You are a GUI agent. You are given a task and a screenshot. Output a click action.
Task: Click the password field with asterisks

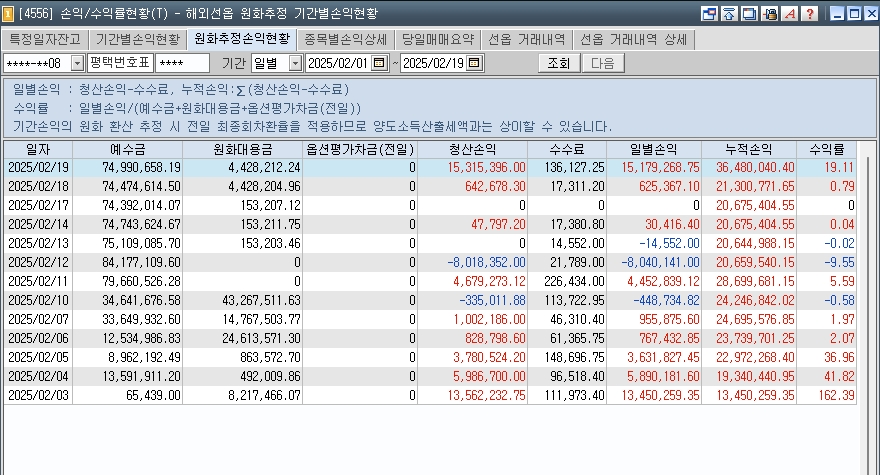point(182,63)
